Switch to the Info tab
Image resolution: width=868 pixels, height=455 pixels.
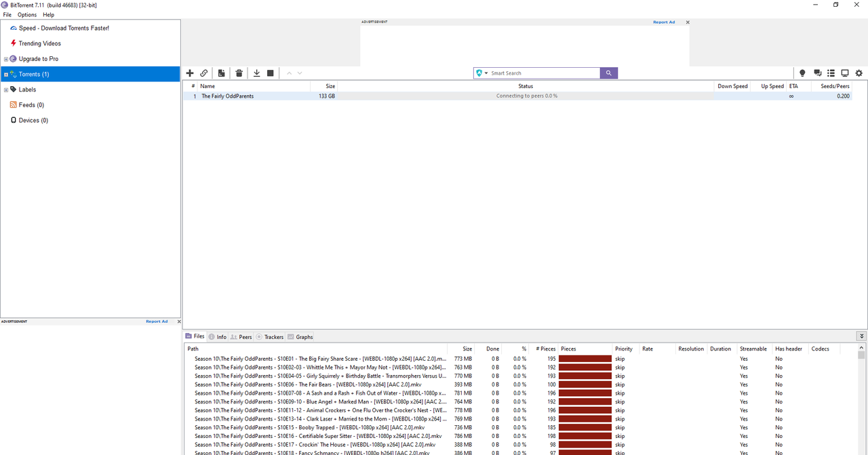coord(218,337)
